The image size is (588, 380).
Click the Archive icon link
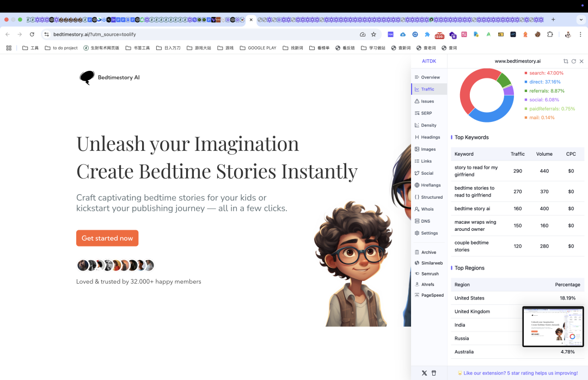pyautogui.click(x=417, y=253)
